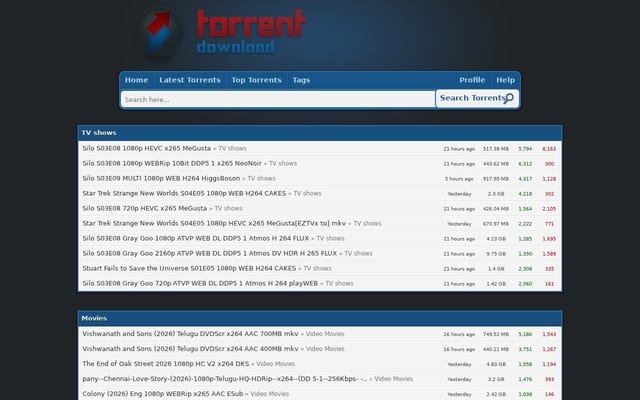Viewport: 640px width, 400px height.
Task: Click seeders 2,308 in Stuart Fails row
Action: 525,269
